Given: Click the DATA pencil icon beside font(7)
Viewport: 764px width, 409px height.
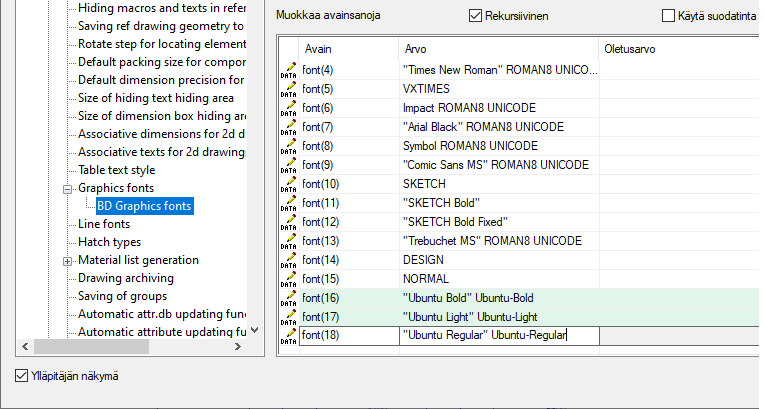Looking at the screenshot, I should tap(288, 128).
